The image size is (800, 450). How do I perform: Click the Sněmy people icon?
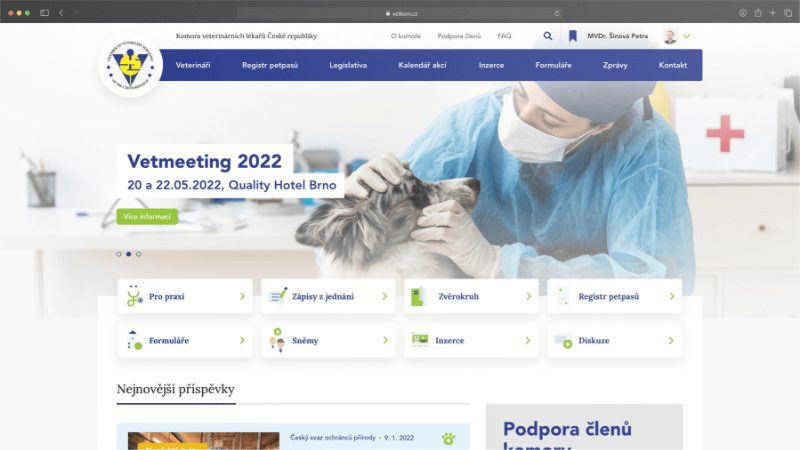277,341
